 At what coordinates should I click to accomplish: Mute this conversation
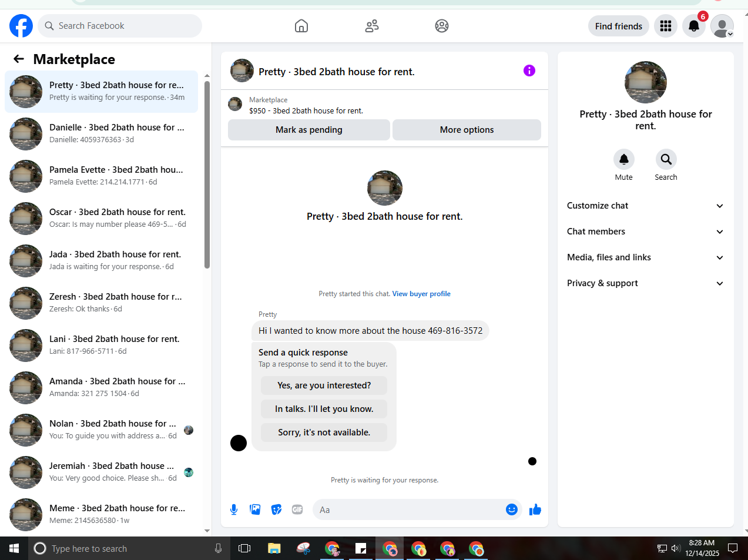624,159
